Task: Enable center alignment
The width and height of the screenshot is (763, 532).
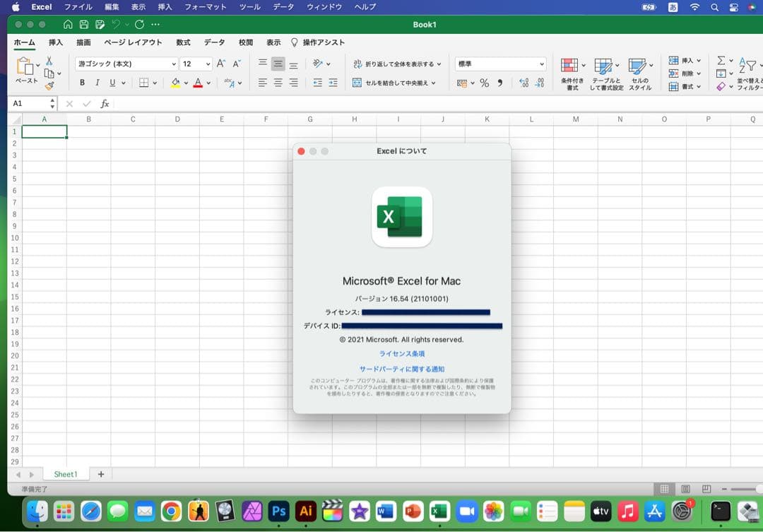Action: [278, 83]
